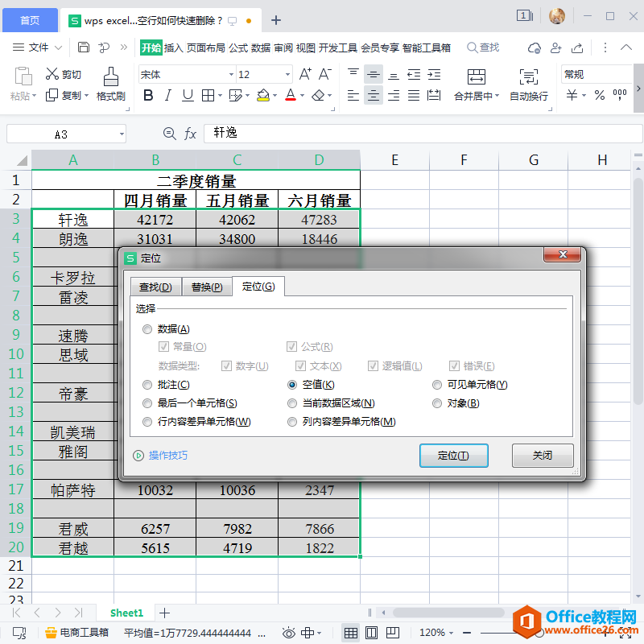Expand more quick access tools chevron
This screenshot has width=644, height=644.
pos(124,47)
